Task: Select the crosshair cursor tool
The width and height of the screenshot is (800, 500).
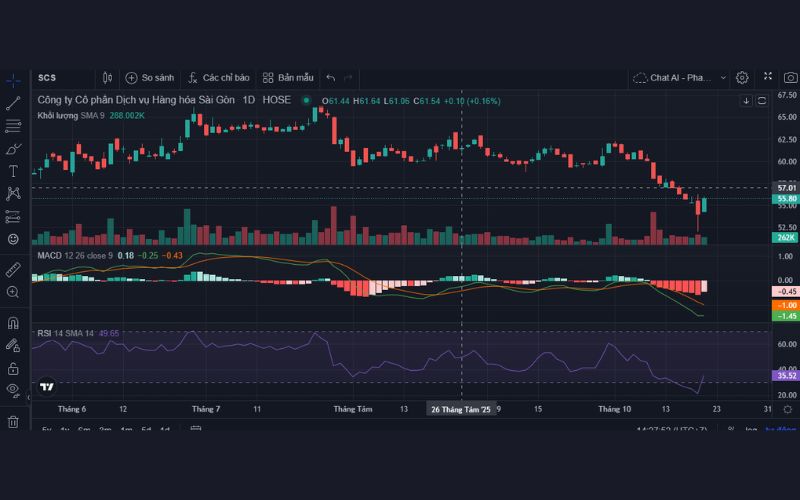Action: pyautogui.click(x=13, y=79)
